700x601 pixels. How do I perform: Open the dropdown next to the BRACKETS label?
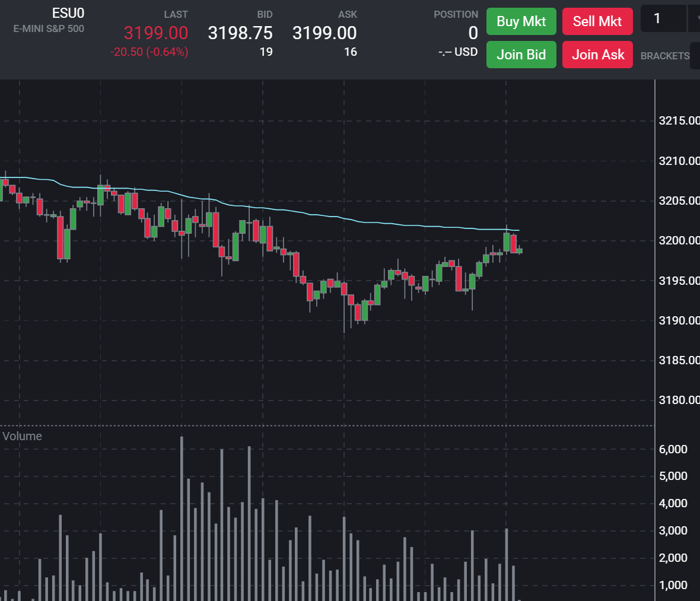(695, 56)
